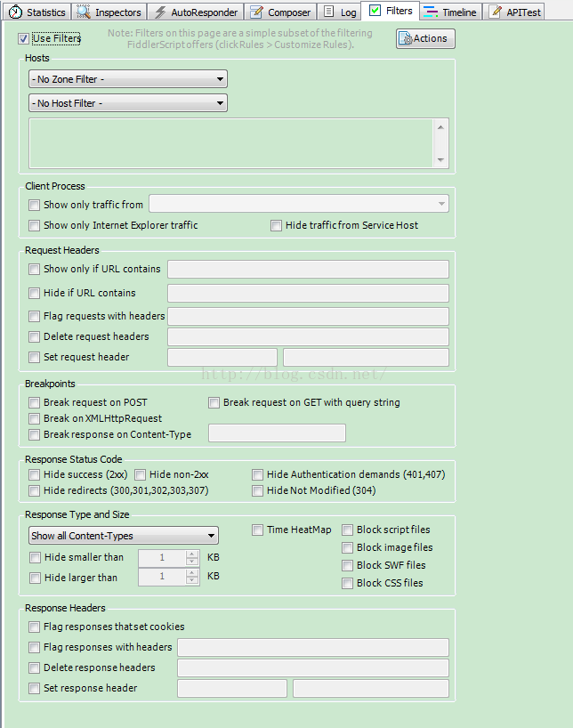Click the Show only if URL contains field

[x=308, y=269]
